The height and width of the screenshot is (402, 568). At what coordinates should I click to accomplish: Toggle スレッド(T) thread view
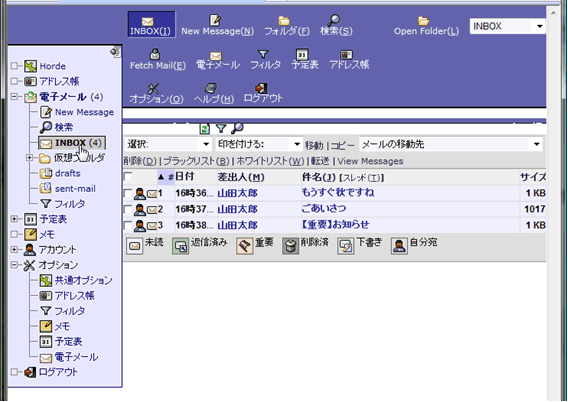pyautogui.click(x=362, y=177)
